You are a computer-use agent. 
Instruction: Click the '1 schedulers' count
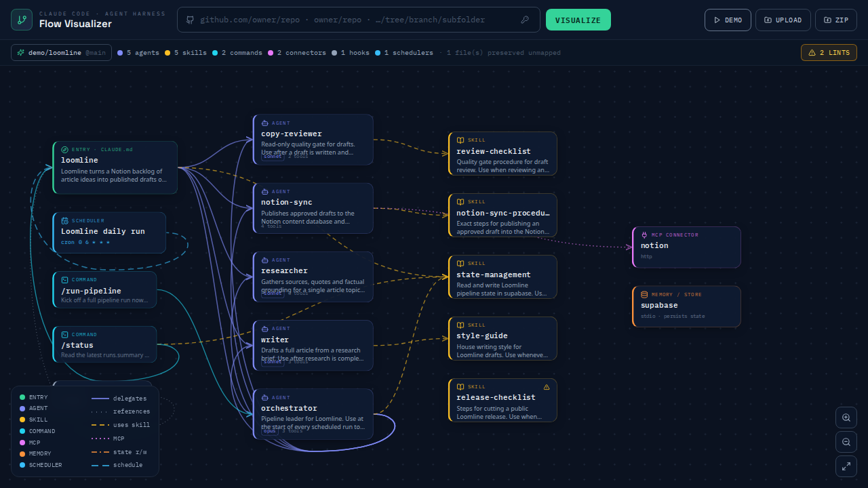(x=404, y=53)
